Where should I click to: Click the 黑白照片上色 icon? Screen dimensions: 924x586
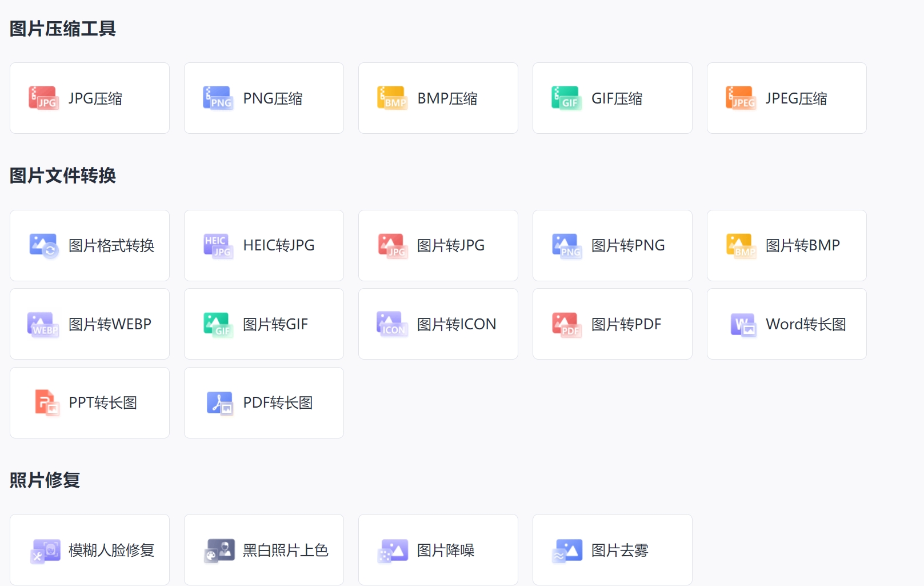coord(220,551)
